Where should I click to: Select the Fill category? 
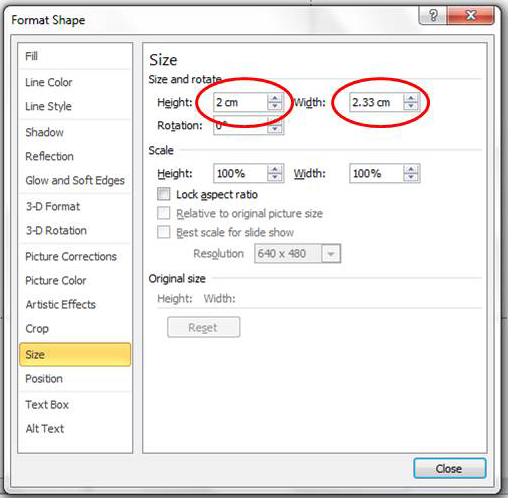point(75,56)
